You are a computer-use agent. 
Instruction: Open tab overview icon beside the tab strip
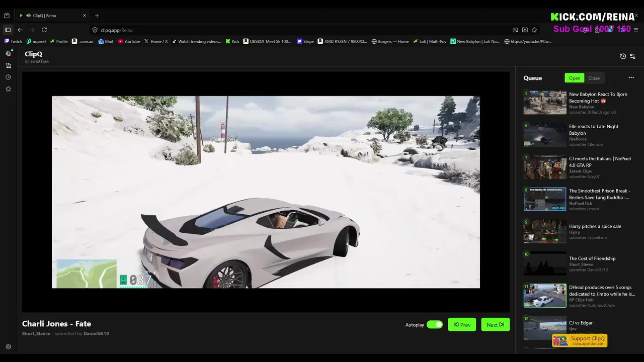point(7,16)
